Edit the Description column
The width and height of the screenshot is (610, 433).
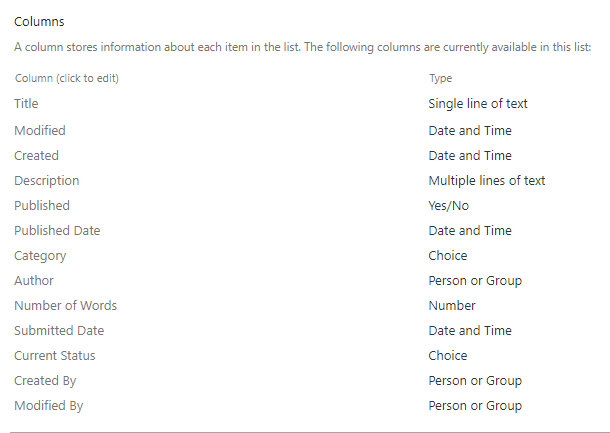47,181
